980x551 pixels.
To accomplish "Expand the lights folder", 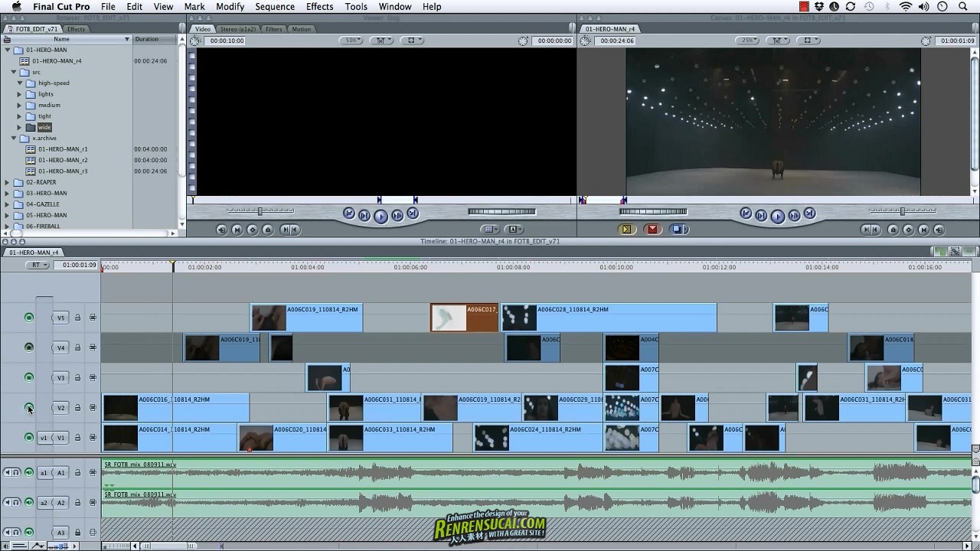I will coord(20,94).
